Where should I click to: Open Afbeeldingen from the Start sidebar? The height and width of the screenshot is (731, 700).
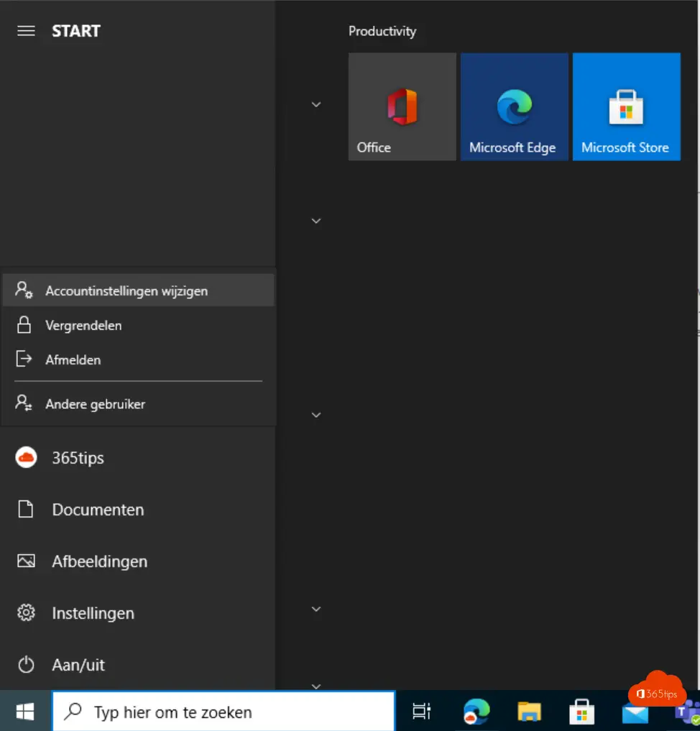tap(137, 561)
